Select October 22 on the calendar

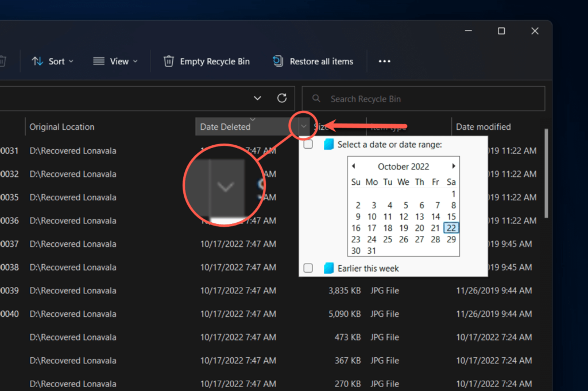451,228
